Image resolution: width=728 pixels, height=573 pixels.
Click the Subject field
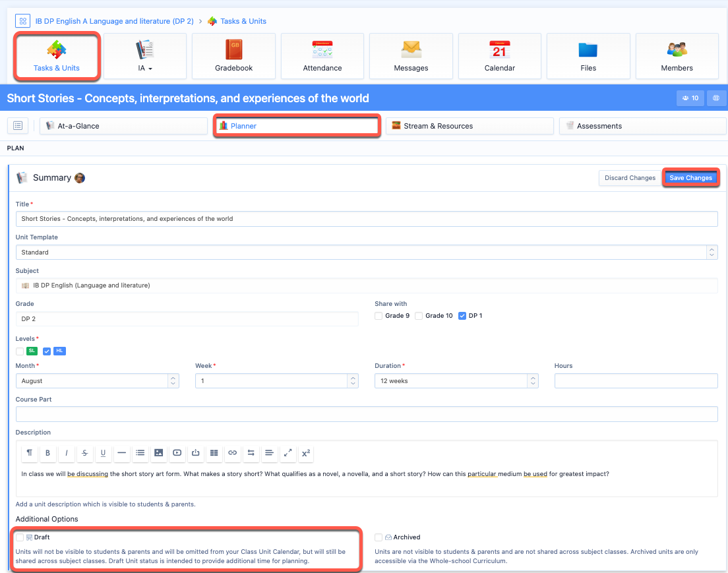pos(367,286)
